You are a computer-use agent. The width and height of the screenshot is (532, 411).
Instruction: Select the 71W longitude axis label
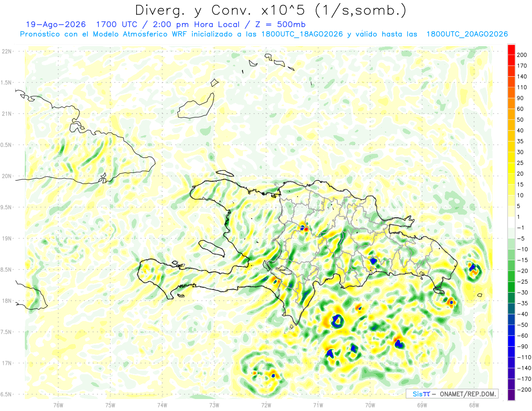click(318, 405)
